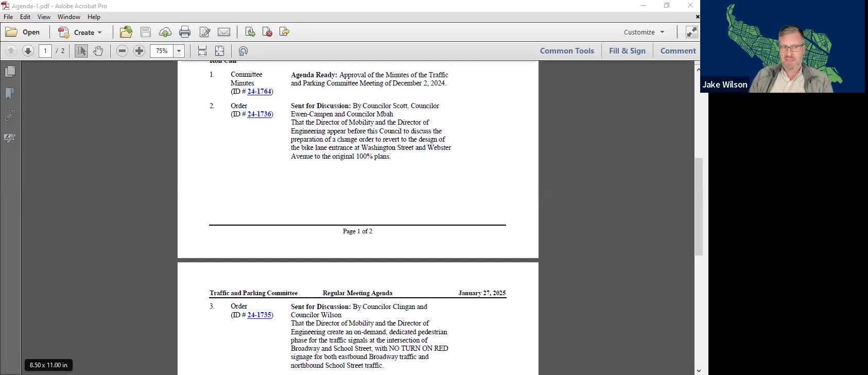Click the Jake Wilson video thumbnail
The height and width of the screenshot is (375, 868).
point(783,46)
